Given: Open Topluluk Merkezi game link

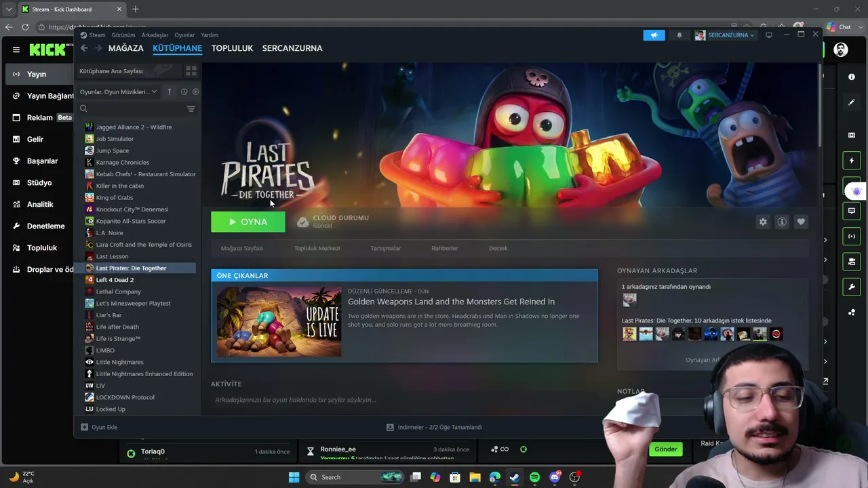Looking at the screenshot, I should (x=317, y=248).
